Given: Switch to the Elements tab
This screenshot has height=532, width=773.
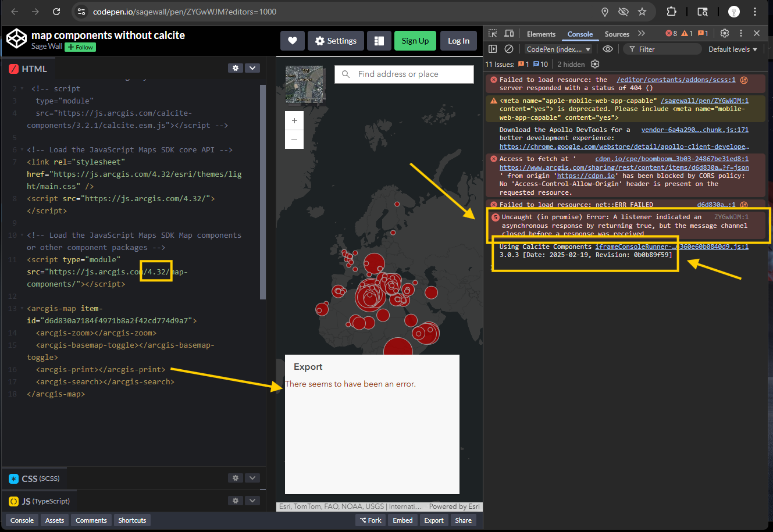Looking at the screenshot, I should (x=541, y=34).
